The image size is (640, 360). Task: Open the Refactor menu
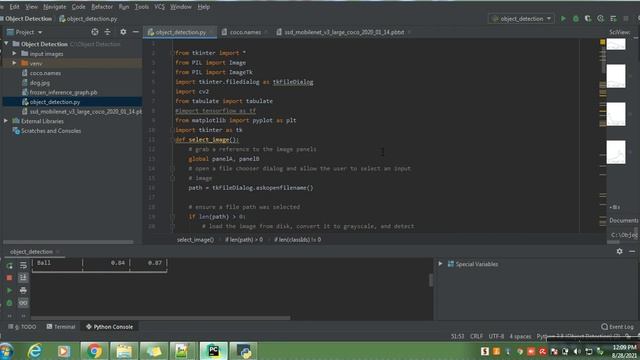point(102,7)
